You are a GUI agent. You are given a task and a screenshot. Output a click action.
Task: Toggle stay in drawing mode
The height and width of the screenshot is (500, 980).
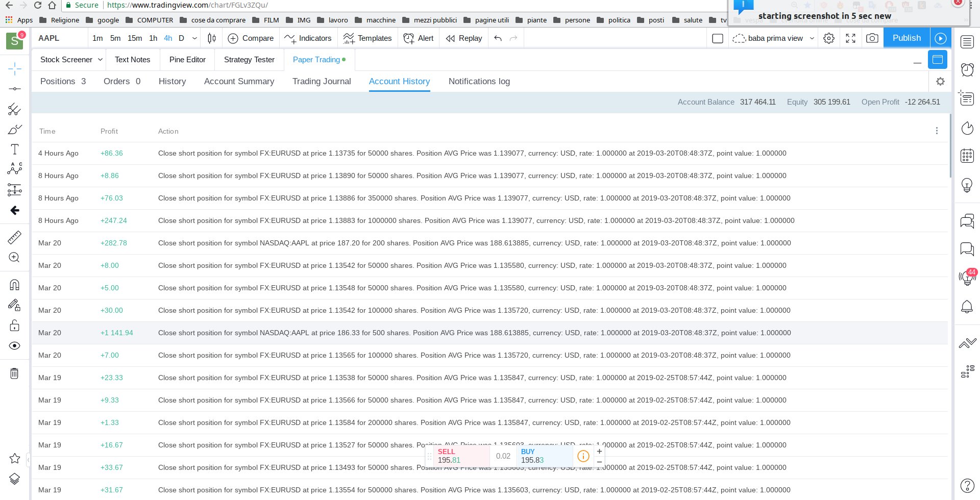(x=14, y=305)
